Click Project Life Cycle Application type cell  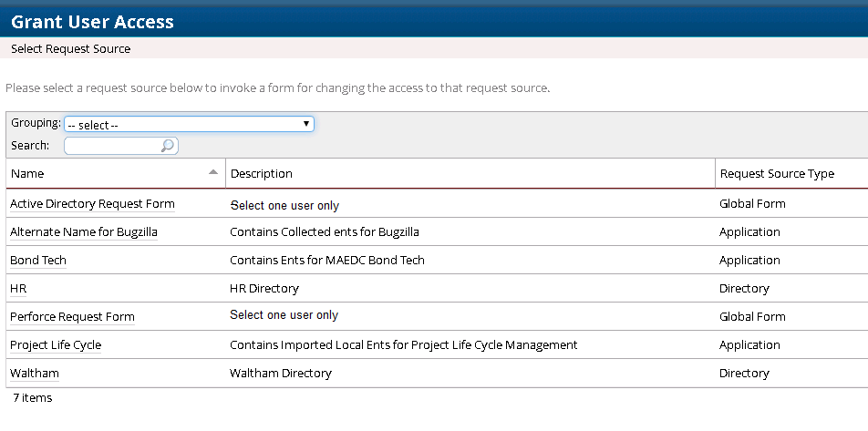click(x=749, y=345)
